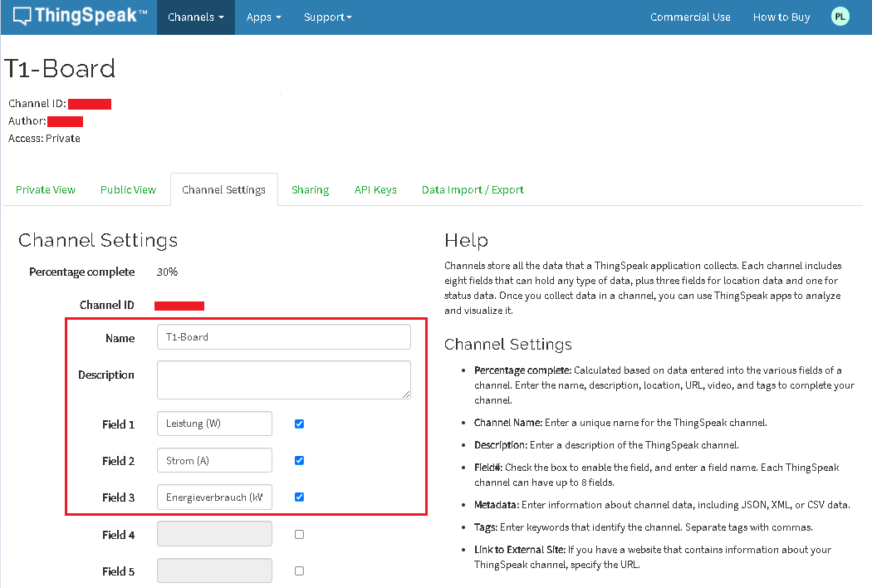
Task: Open the Apps dropdown menu
Action: tap(263, 17)
